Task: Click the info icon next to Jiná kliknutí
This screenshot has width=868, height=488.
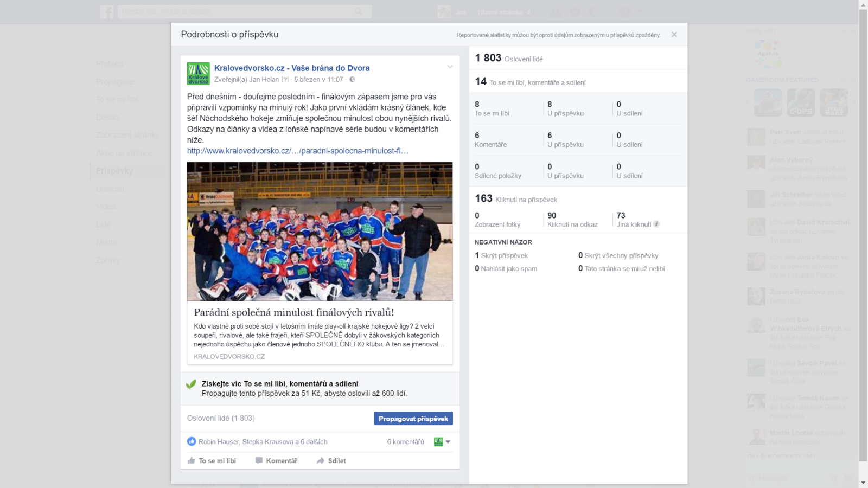Action: click(x=656, y=224)
